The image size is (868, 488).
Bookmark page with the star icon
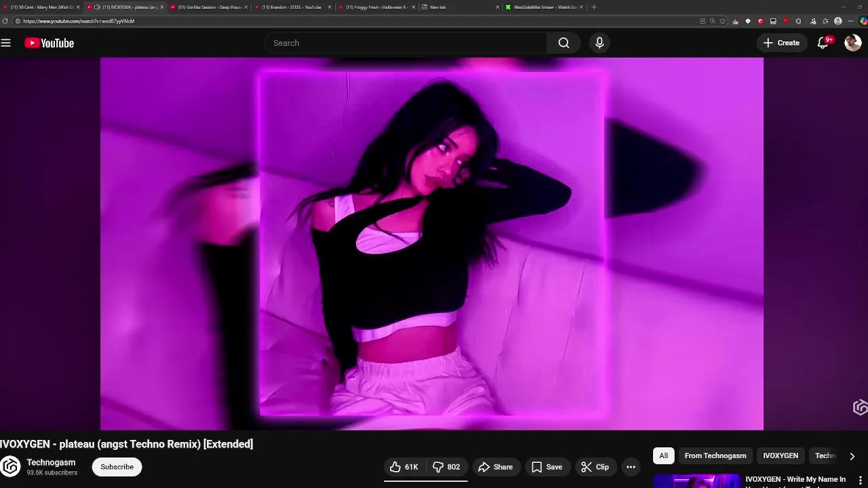pos(722,21)
